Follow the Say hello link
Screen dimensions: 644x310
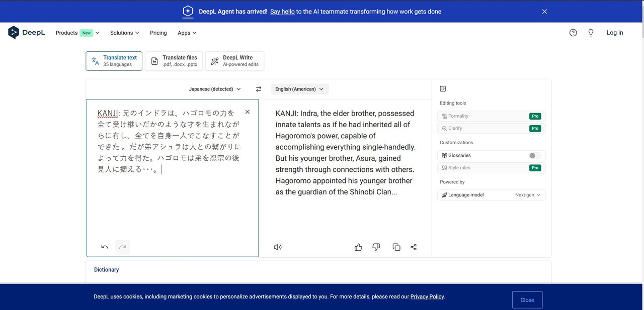pyautogui.click(x=282, y=12)
